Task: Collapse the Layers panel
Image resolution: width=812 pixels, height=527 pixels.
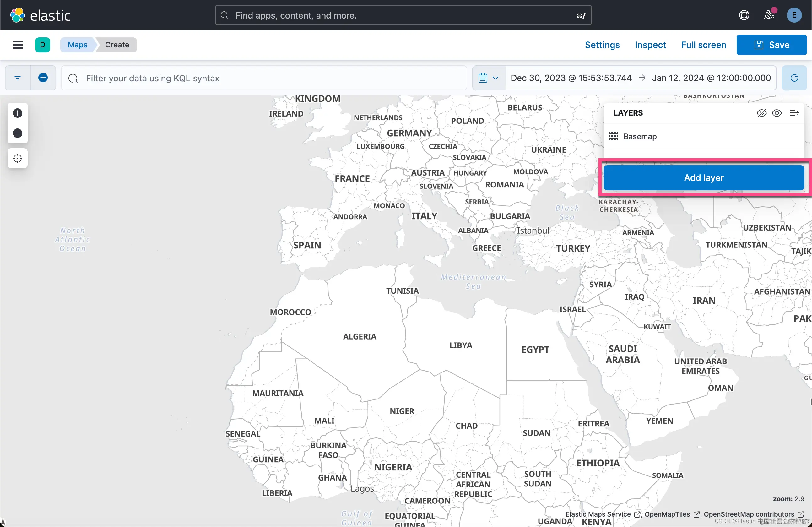Action: click(794, 113)
